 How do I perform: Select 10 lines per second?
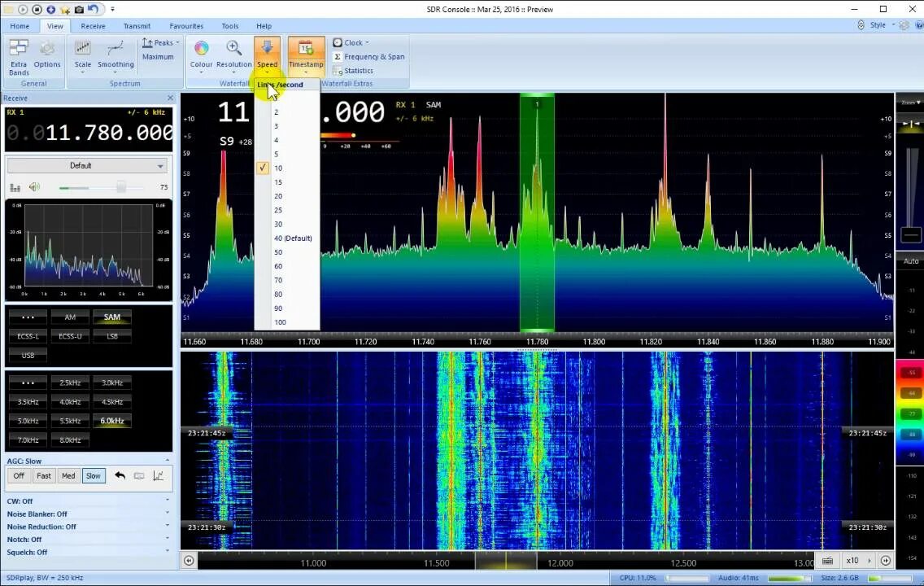[287, 168]
